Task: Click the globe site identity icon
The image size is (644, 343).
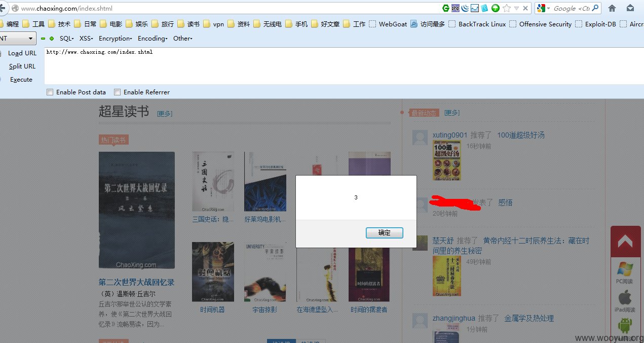Action: click(x=15, y=8)
